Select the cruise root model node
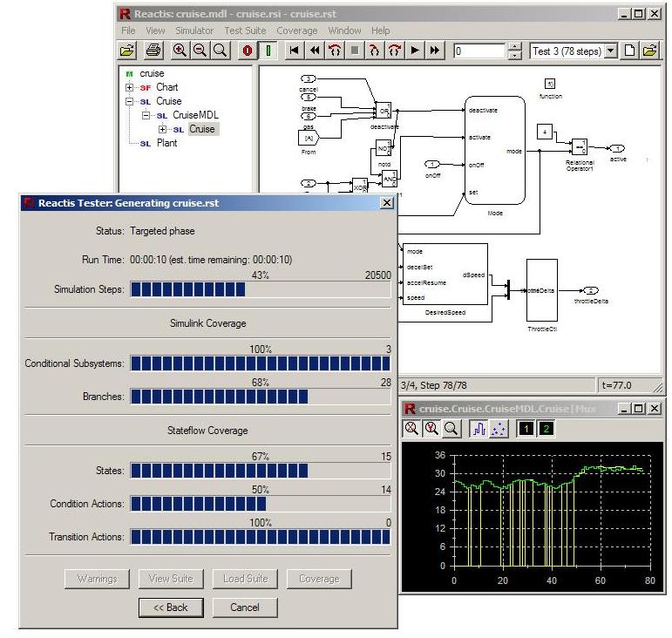The height and width of the screenshot is (638, 672). pyautogui.click(x=152, y=73)
